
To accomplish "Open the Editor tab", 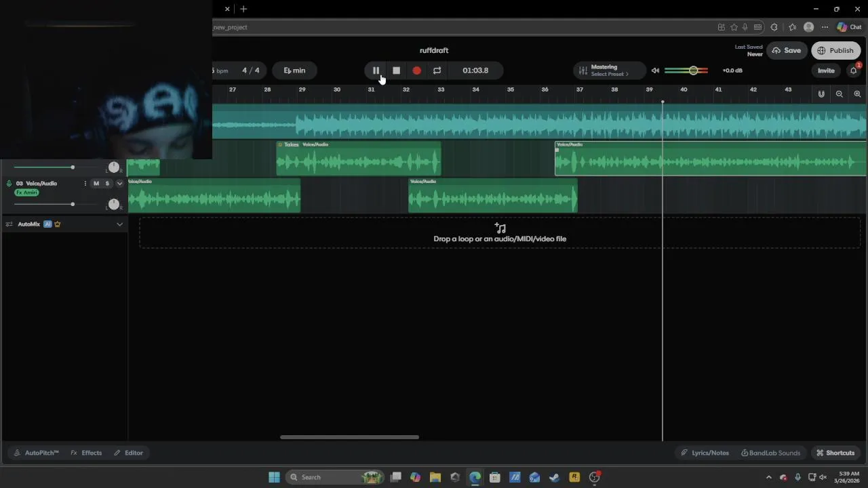I will (x=128, y=453).
